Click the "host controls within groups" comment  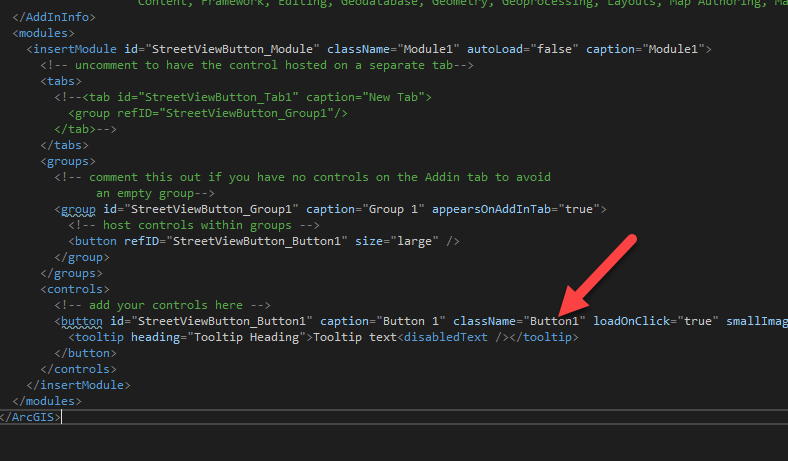pos(194,225)
